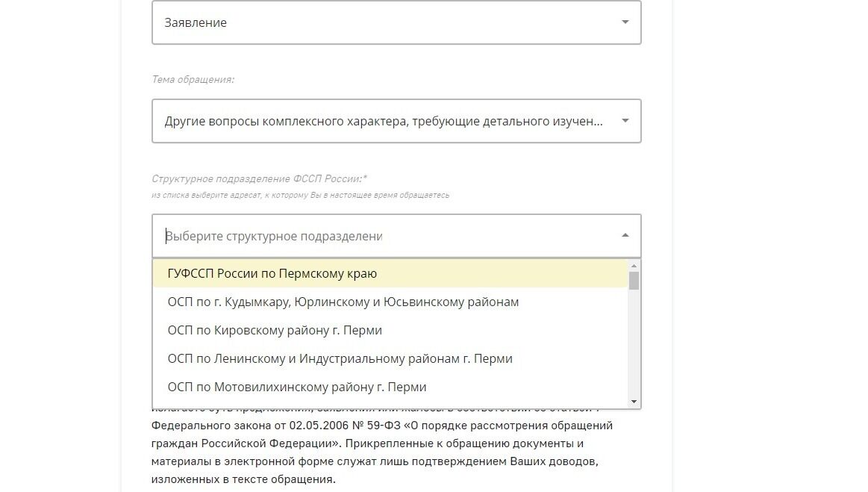Click the dropdown list scrollbar thumb
The width and height of the screenshot is (868, 492).
(x=634, y=281)
